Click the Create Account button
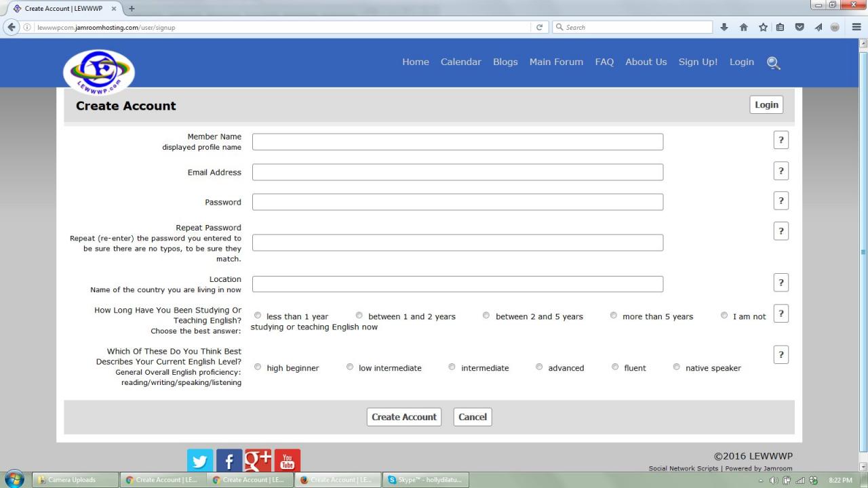868x488 pixels. 404,417
